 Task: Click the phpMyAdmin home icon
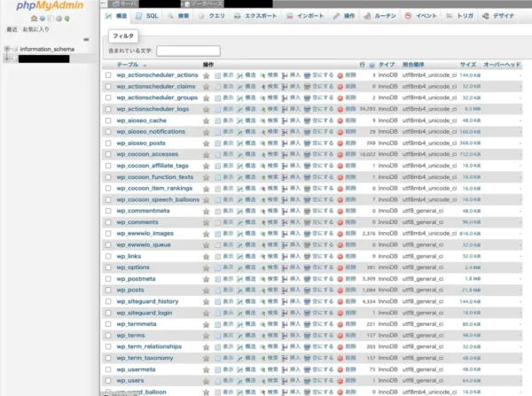pos(34,19)
